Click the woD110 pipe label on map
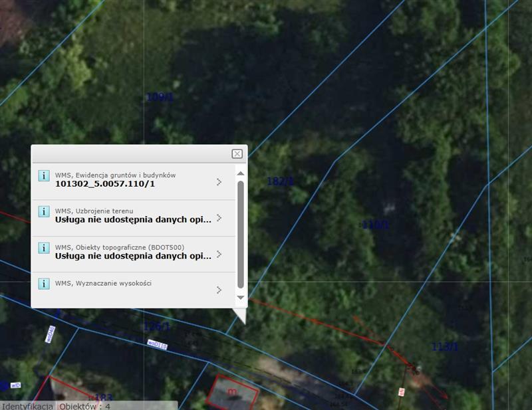532x410 pixels. click(158, 345)
